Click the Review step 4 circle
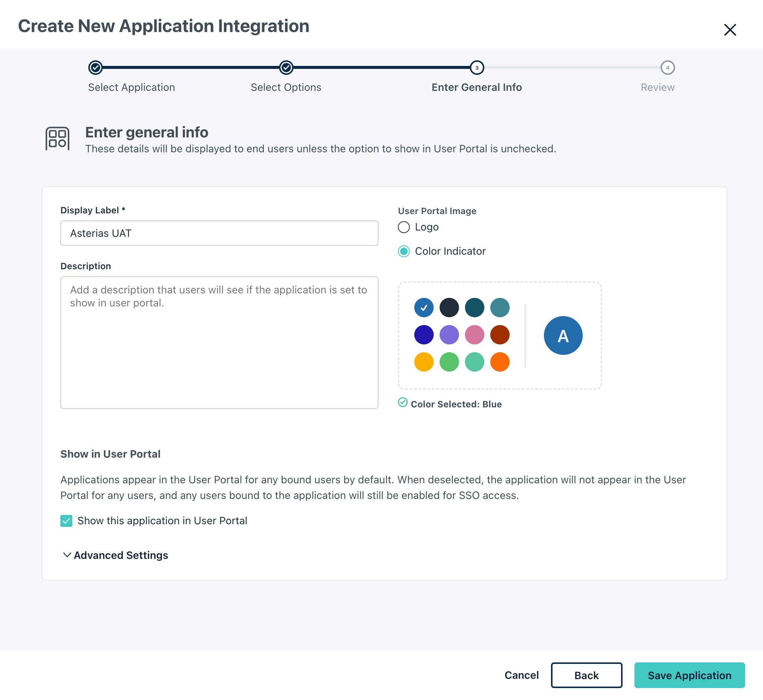Image resolution: width=763 pixels, height=700 pixels. point(667,68)
